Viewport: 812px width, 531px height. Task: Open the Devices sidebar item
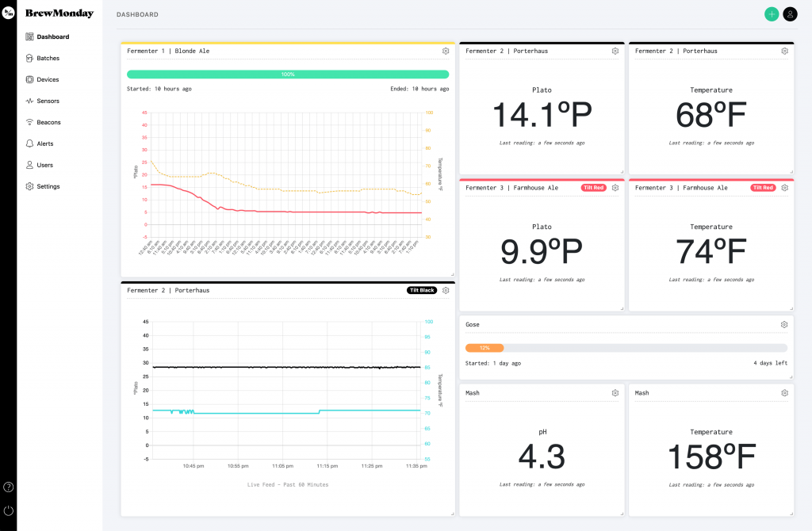(48, 79)
